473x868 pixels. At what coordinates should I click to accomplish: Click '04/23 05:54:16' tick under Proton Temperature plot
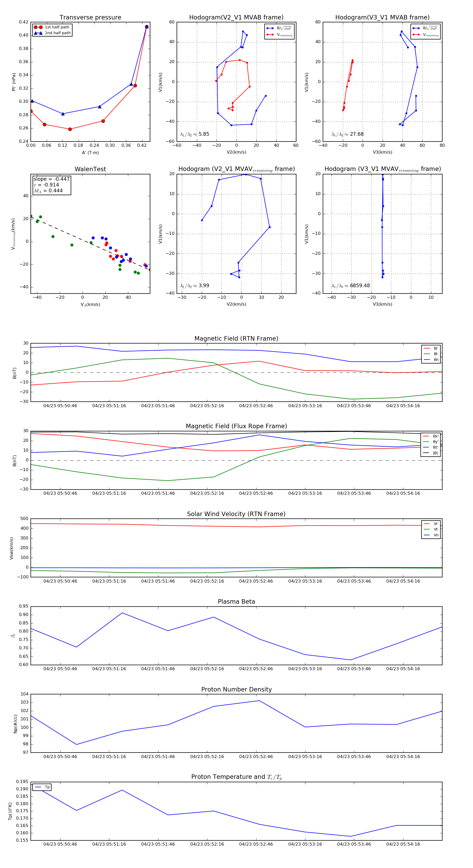click(403, 844)
